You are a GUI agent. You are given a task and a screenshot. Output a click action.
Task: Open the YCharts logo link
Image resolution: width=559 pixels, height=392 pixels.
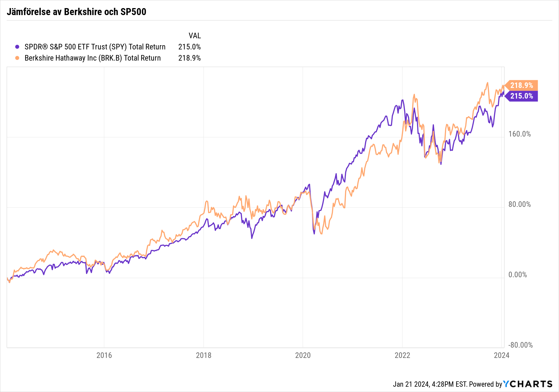coord(528,384)
